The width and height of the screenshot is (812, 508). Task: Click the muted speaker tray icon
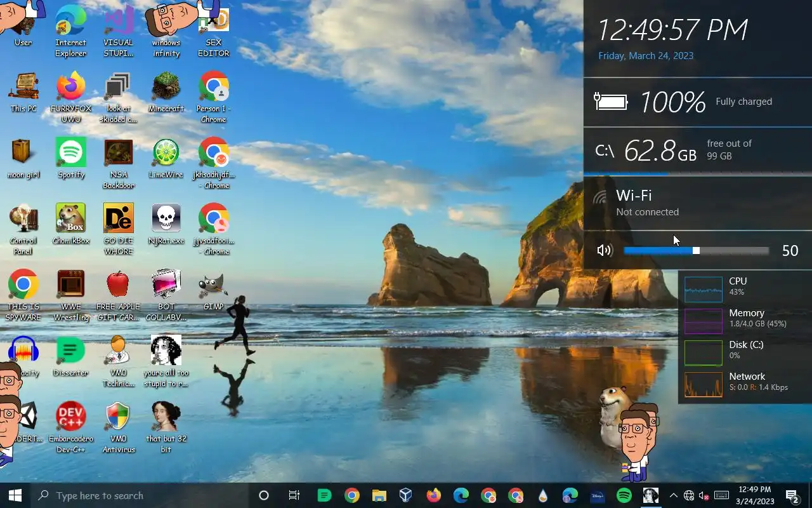coord(704,495)
